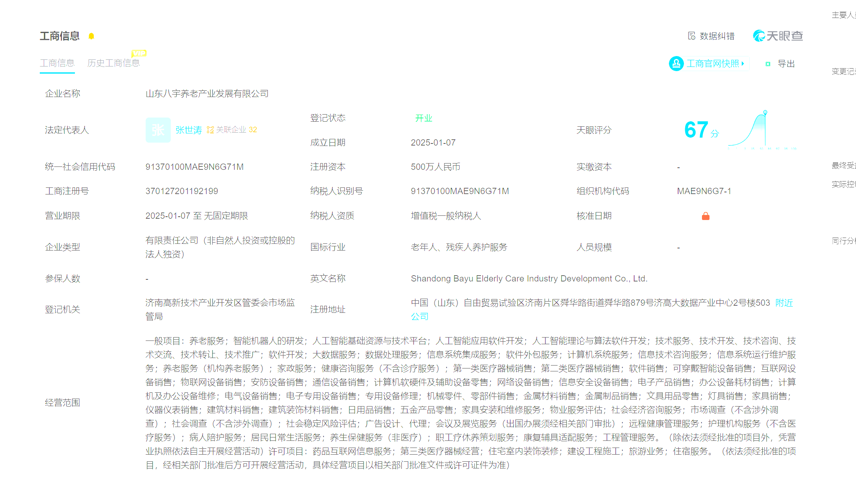The image size is (856, 504).
Task: Open legal representative 张世涛 link
Action: pyautogui.click(x=188, y=130)
